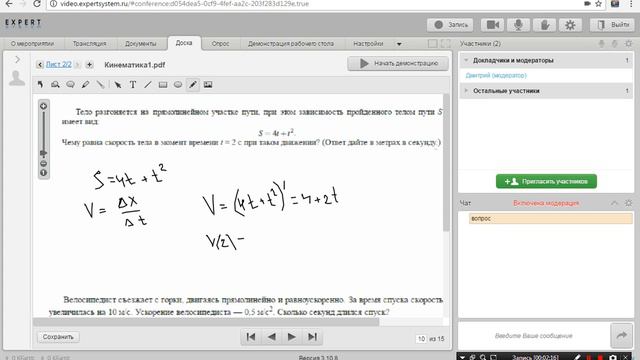Click the whiteboard horizontal scrollbar
Screen dimensions: 640x360
coord(206,322)
